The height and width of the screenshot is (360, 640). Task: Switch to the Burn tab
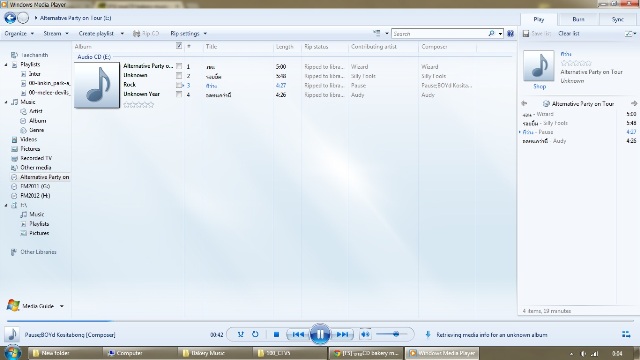[578, 19]
